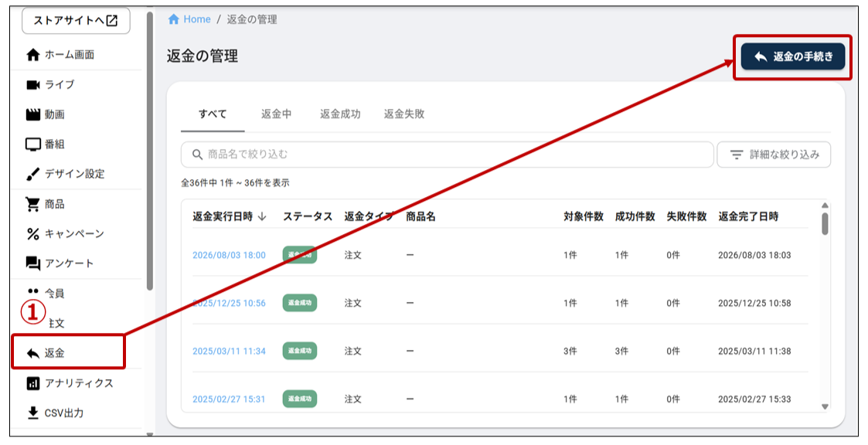Sort by 返金実行日時 column arrow

pyautogui.click(x=262, y=216)
